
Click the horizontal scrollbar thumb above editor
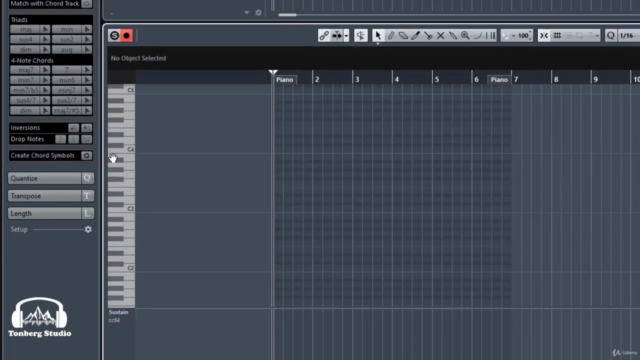[x=288, y=15]
